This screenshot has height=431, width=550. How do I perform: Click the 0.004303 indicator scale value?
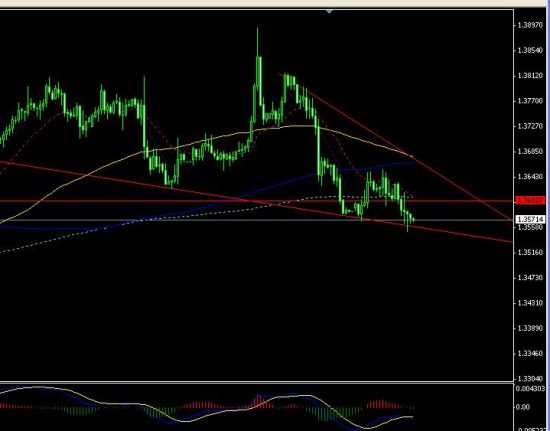(x=530, y=389)
